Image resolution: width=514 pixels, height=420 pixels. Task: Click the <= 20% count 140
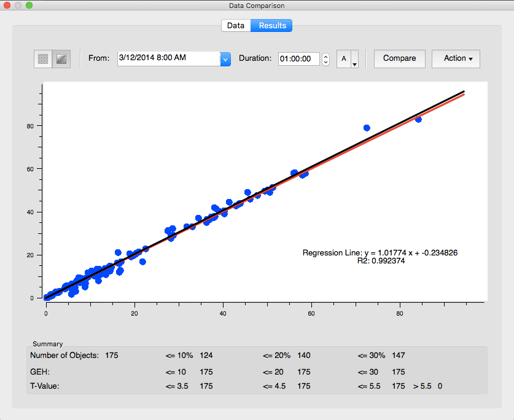point(304,356)
